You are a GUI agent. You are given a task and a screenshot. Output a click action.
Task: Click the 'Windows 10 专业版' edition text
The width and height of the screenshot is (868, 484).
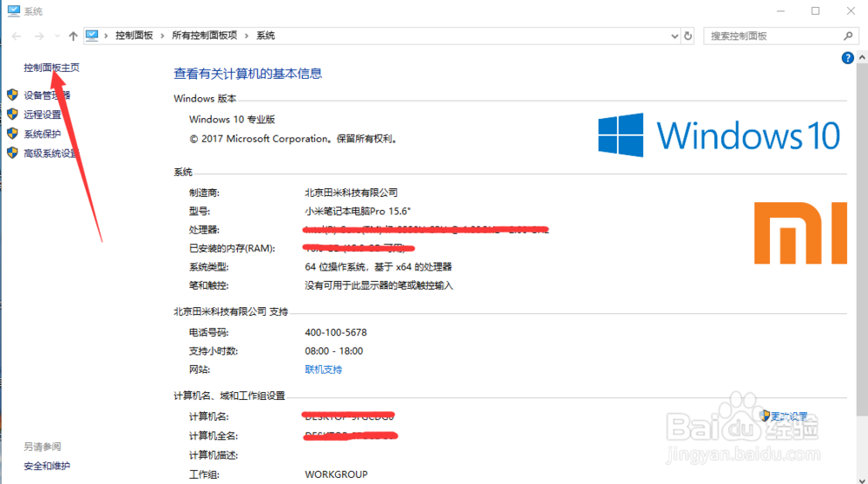pos(232,120)
